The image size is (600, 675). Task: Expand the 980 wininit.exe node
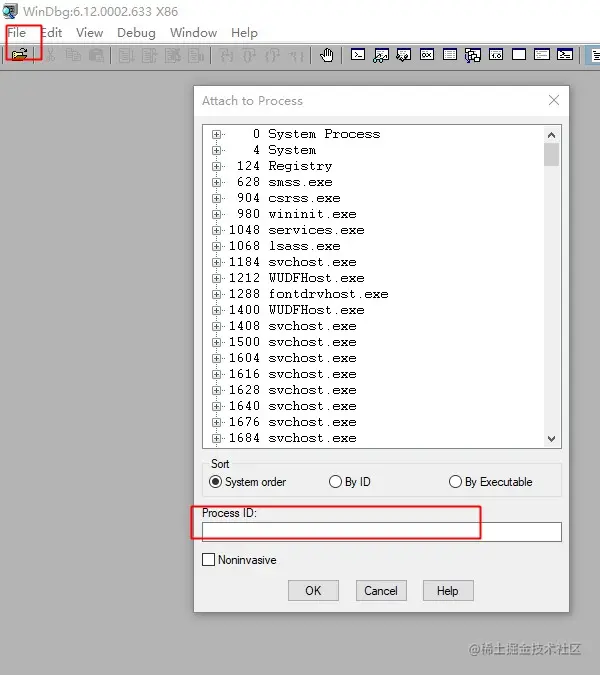pos(216,214)
